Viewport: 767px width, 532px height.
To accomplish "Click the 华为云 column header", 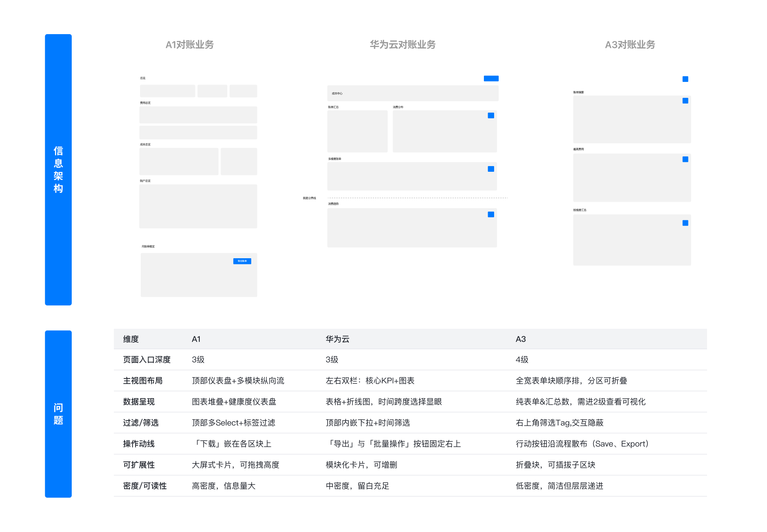I will (337, 339).
